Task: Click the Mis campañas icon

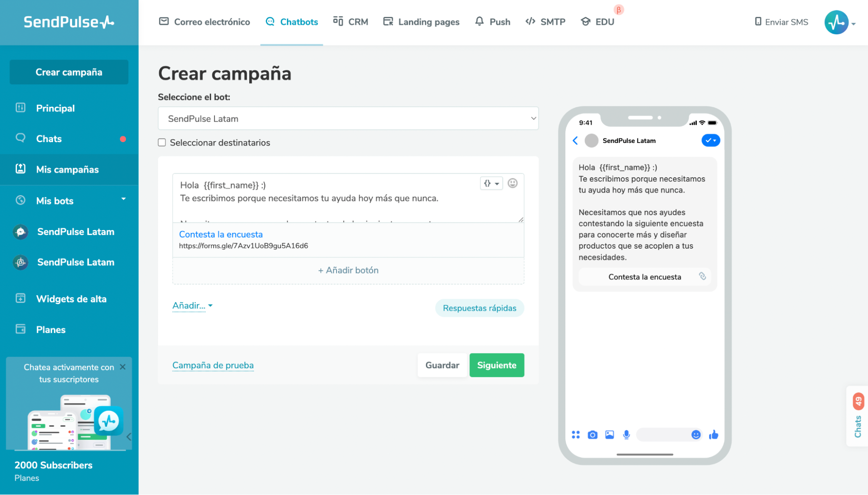Action: (20, 169)
